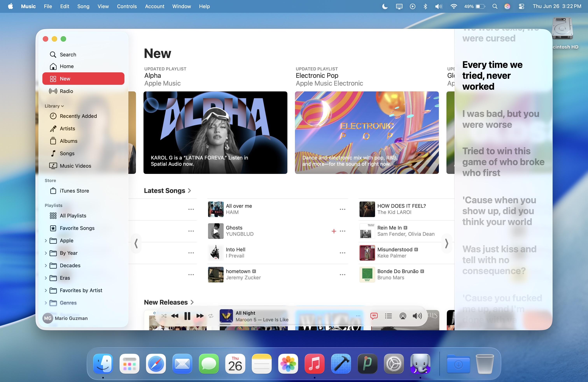Viewport: 588px width, 382px height.
Task: Jump to lyric "Tried to win this game"
Action: [x=503, y=162]
